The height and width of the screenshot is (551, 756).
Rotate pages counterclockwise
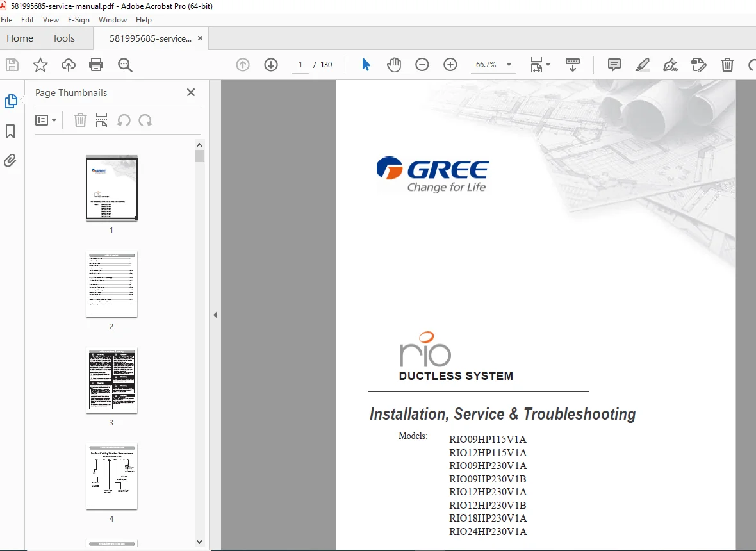[124, 120]
